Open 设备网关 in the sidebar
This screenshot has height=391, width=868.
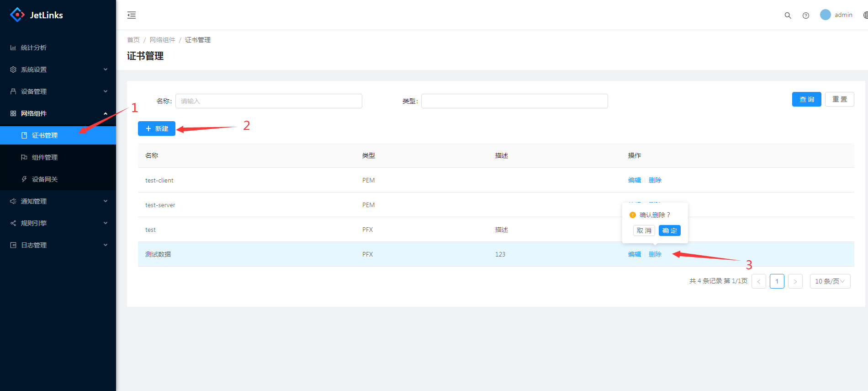[x=45, y=179]
